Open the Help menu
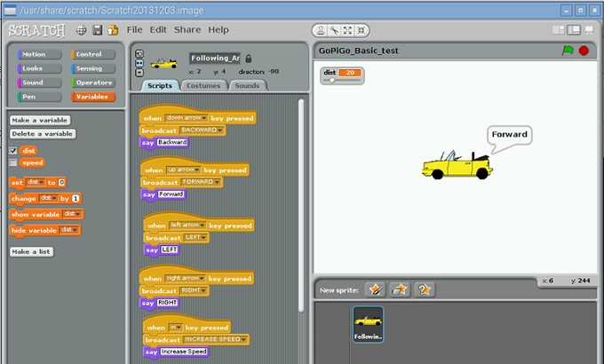Viewport: 604px width, 364px height. point(219,29)
